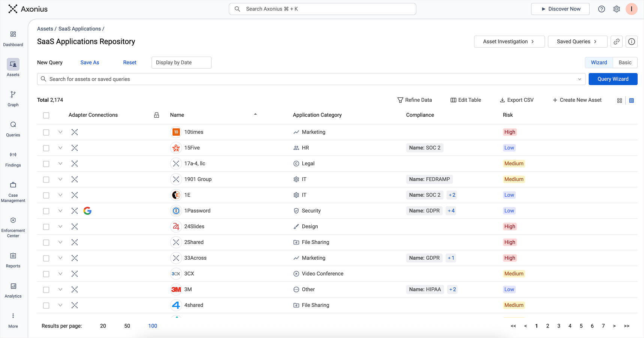Switch to the Wizard tab
This screenshot has width=644, height=338.
coord(599,63)
